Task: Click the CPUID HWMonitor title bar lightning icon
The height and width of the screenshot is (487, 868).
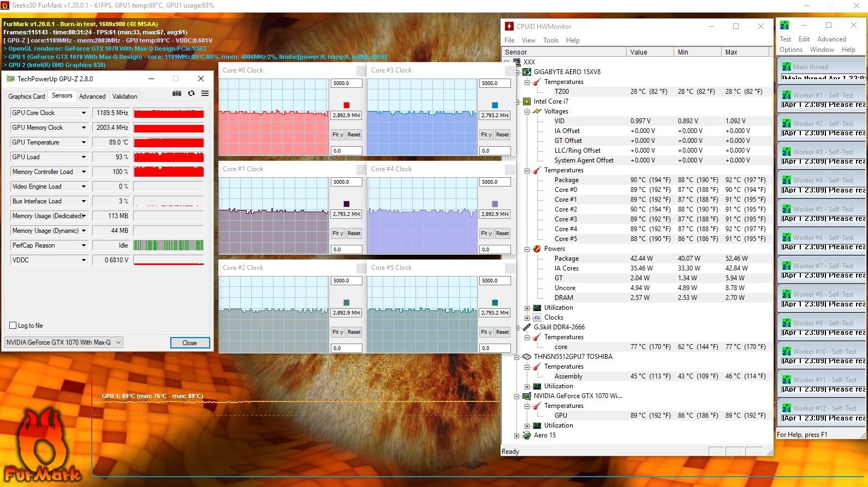Action: pos(509,26)
